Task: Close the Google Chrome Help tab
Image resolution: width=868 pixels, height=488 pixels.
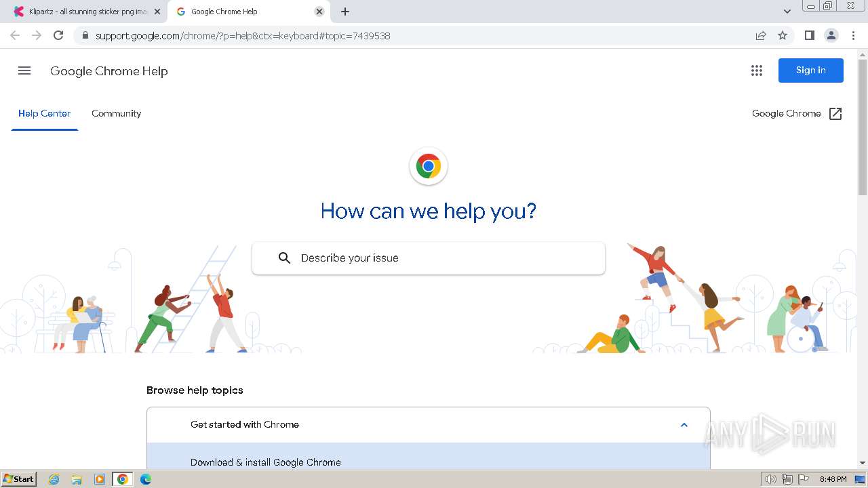Action: tap(319, 12)
